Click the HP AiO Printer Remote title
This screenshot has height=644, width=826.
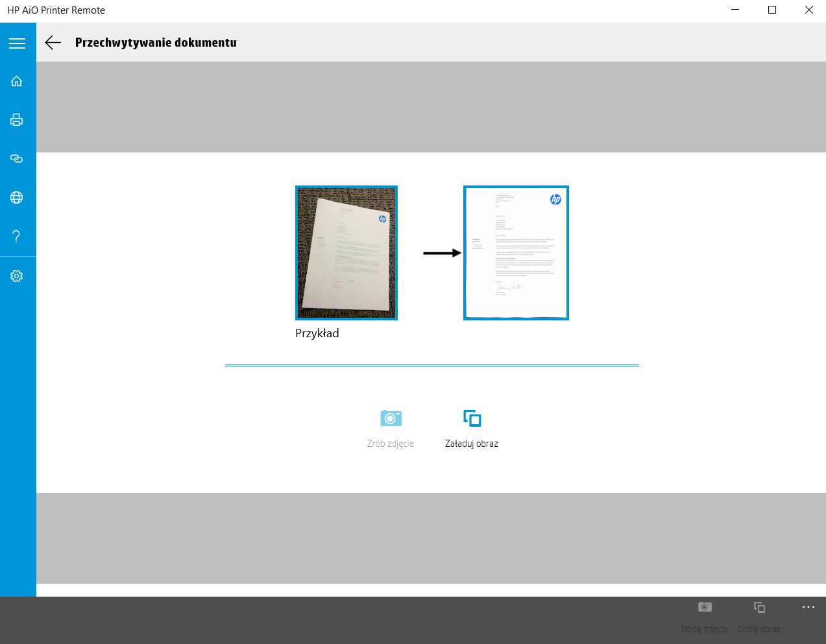56,10
